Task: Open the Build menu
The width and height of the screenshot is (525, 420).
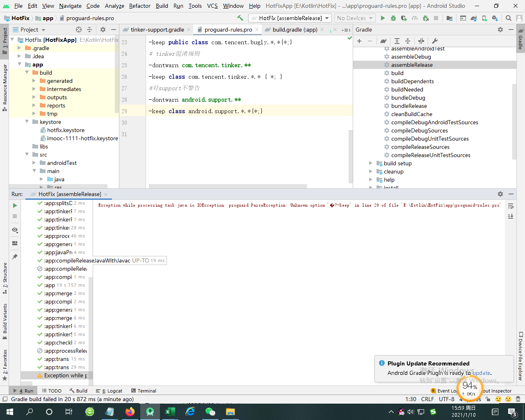Action: (162, 6)
